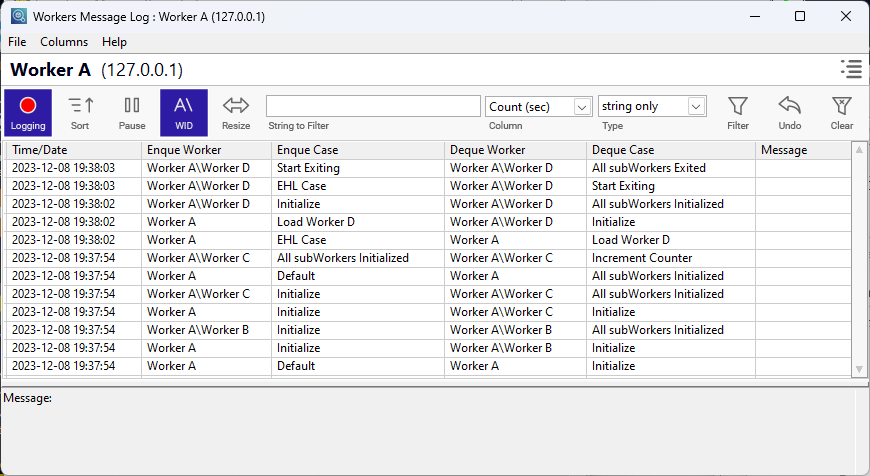This screenshot has width=870, height=476.
Task: Expand the Count (sec) column dropdown
Action: coord(583,107)
